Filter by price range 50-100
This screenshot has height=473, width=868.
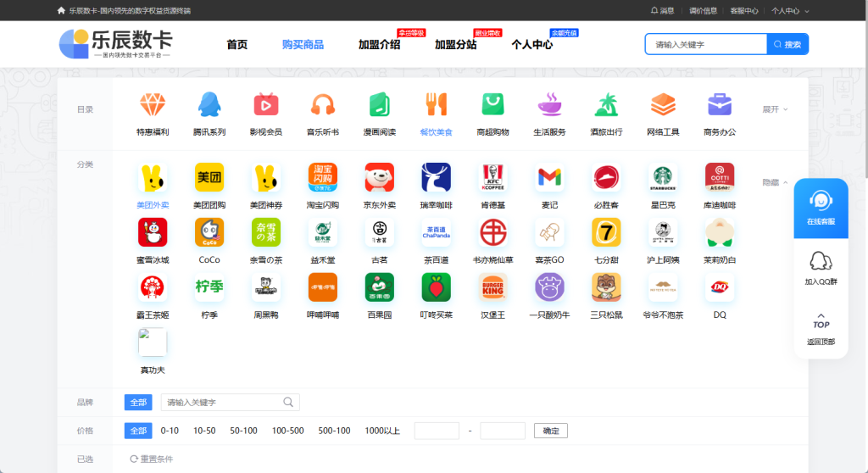(243, 431)
